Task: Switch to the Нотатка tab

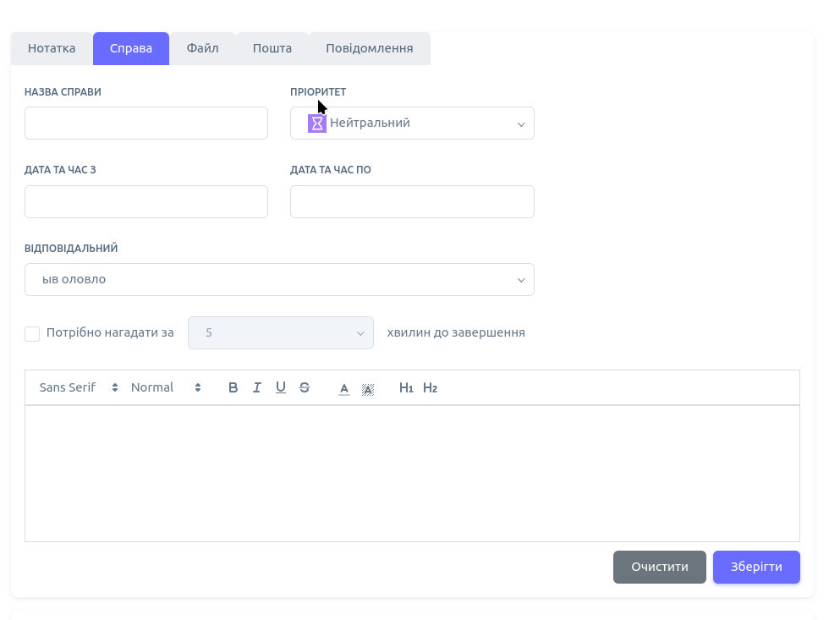Action: point(52,48)
